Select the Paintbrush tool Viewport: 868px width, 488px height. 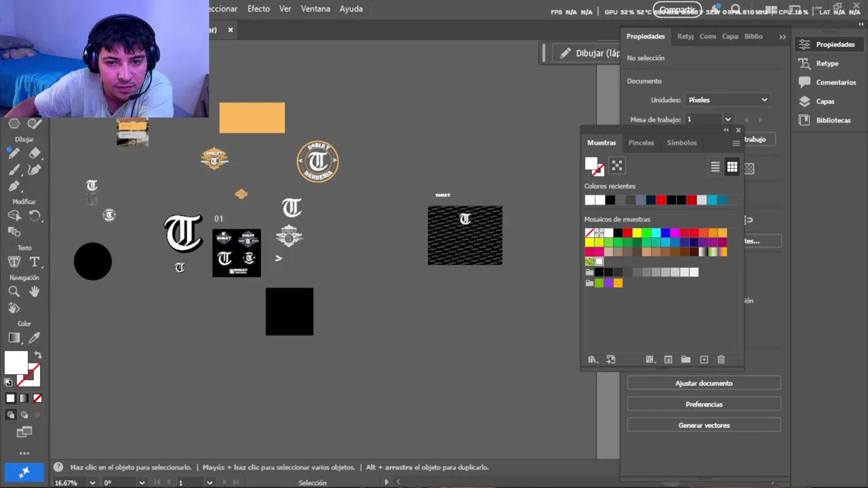[x=14, y=169]
